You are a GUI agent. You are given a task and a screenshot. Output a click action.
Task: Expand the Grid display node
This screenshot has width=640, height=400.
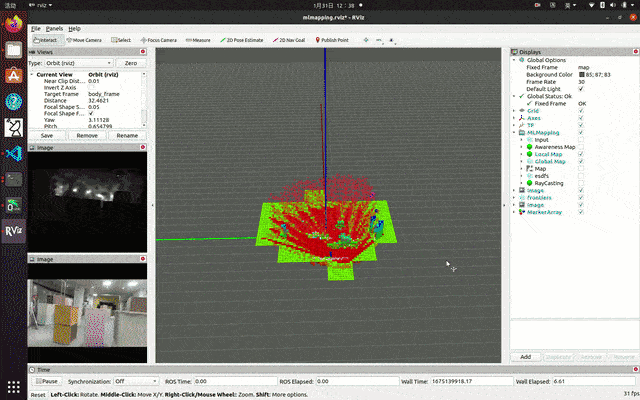coord(514,111)
